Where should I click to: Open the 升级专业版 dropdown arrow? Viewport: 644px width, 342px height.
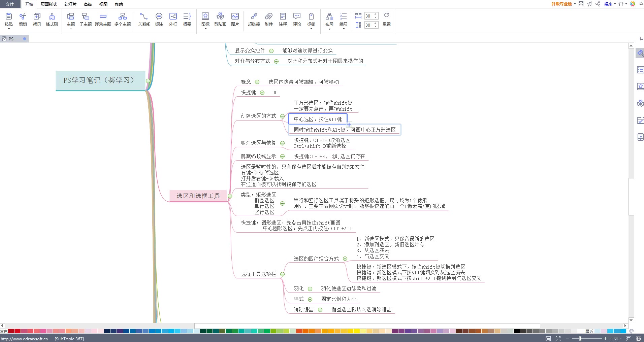(x=575, y=4)
